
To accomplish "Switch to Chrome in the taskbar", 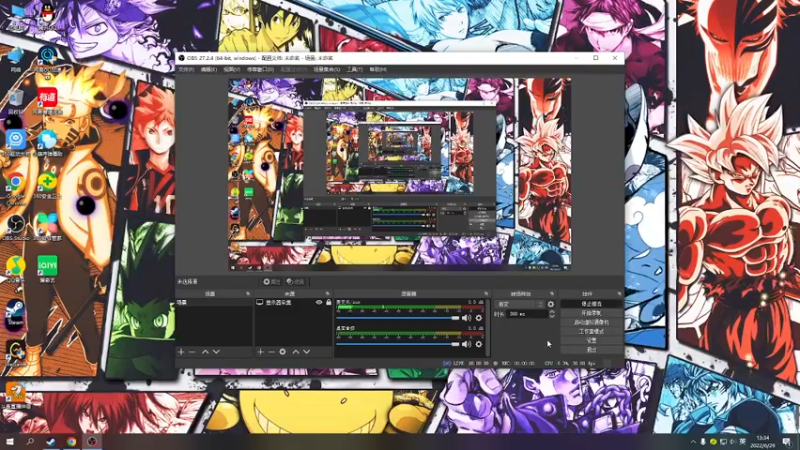I will point(71,442).
